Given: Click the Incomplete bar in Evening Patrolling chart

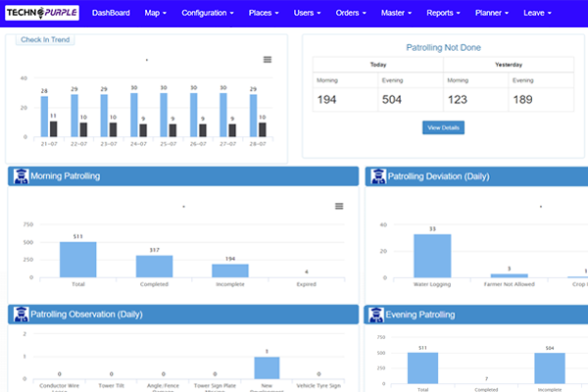Looking at the screenshot, I should [550, 368].
